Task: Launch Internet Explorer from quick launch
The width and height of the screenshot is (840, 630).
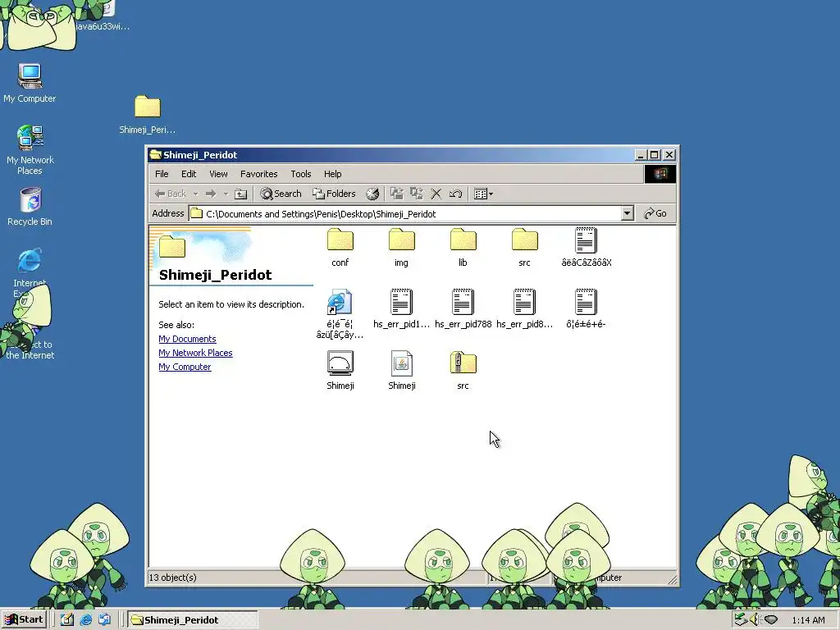Action: click(85, 620)
